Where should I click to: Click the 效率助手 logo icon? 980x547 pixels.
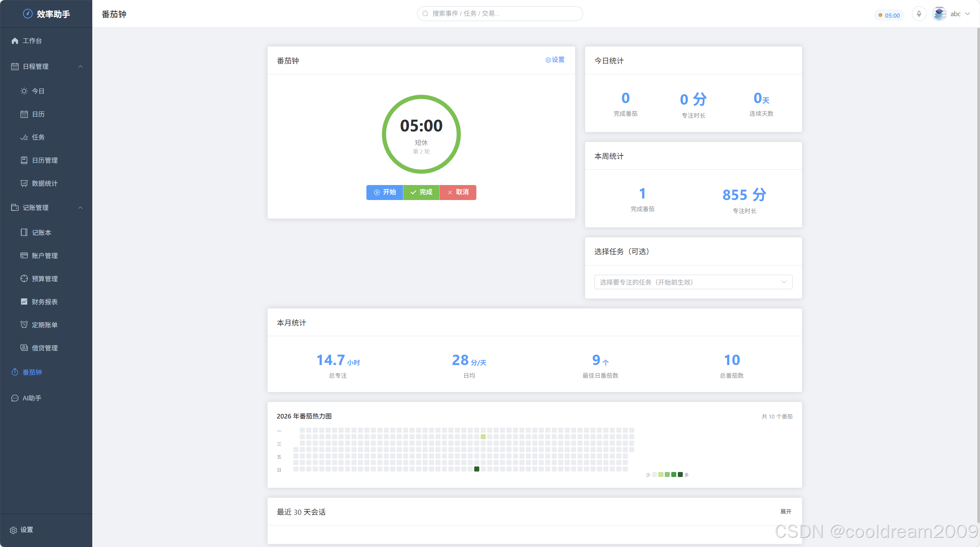click(28, 14)
